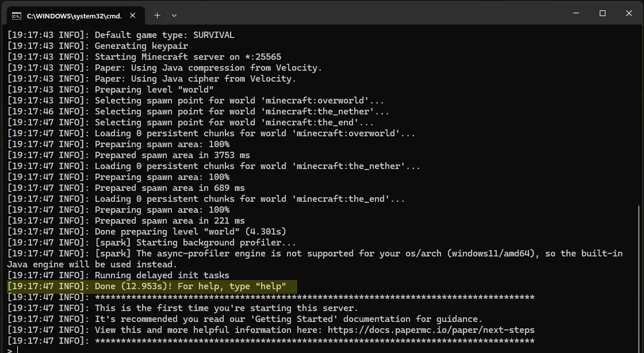Minimize the terminal window

(576, 13)
